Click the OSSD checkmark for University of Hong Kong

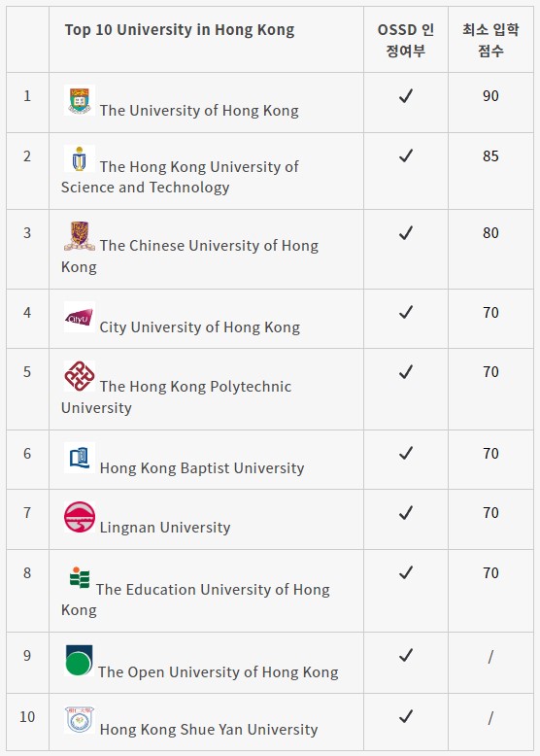pyautogui.click(x=406, y=95)
